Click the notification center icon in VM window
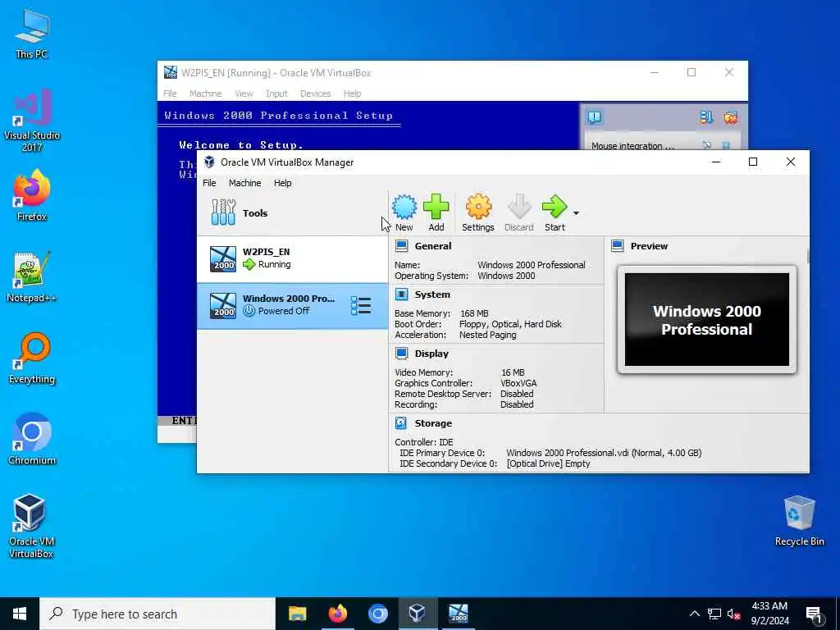840x630 pixels. 595,116
